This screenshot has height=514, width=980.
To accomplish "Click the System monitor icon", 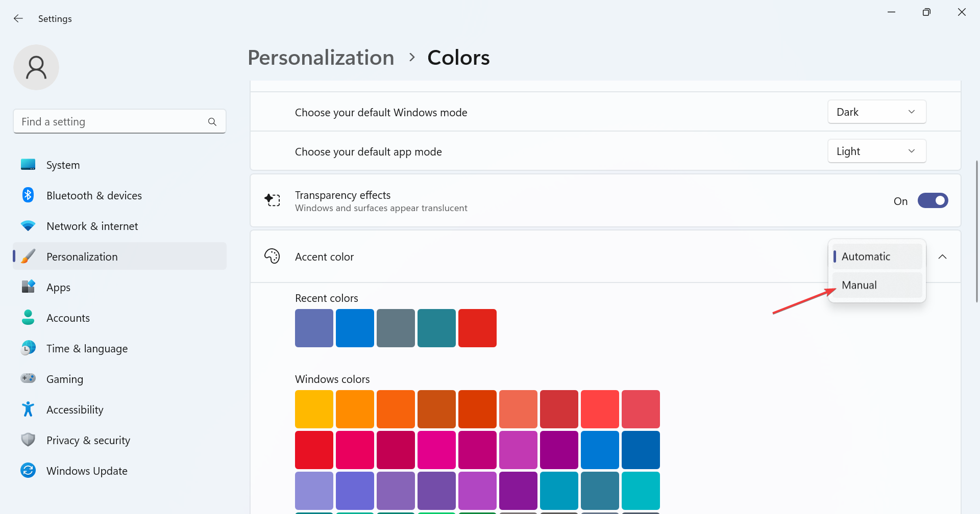I will (x=28, y=165).
